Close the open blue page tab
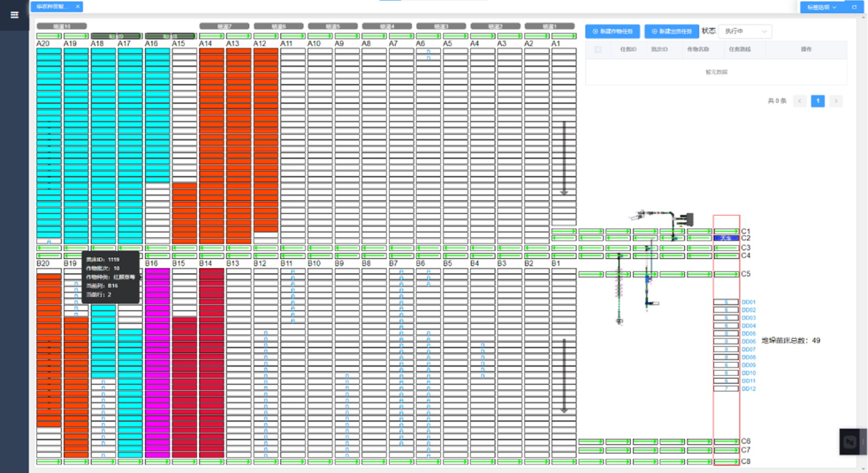 coord(78,7)
